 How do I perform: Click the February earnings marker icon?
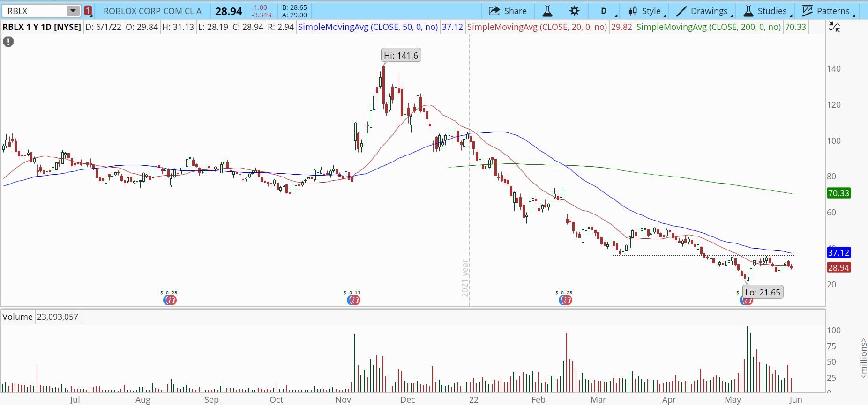(x=565, y=300)
